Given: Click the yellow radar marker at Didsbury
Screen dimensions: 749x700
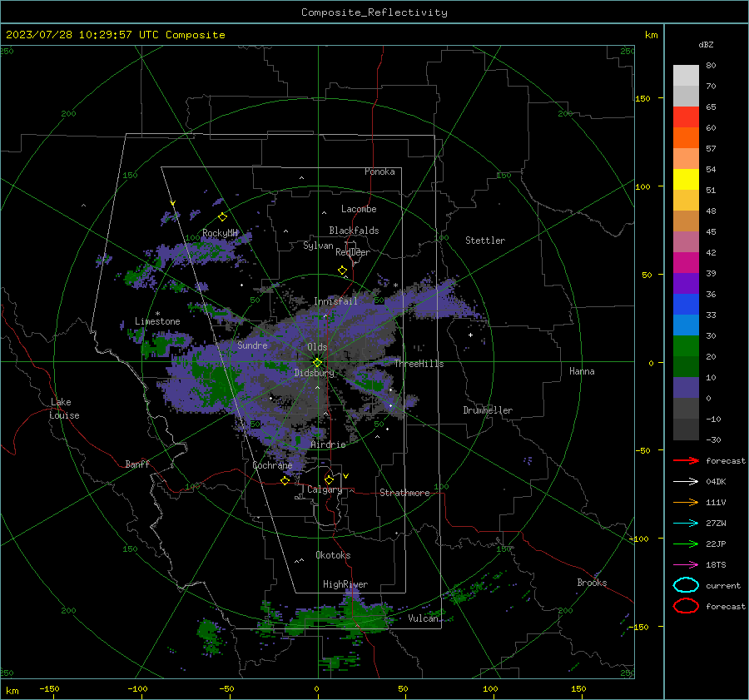Looking at the screenshot, I should (x=317, y=363).
